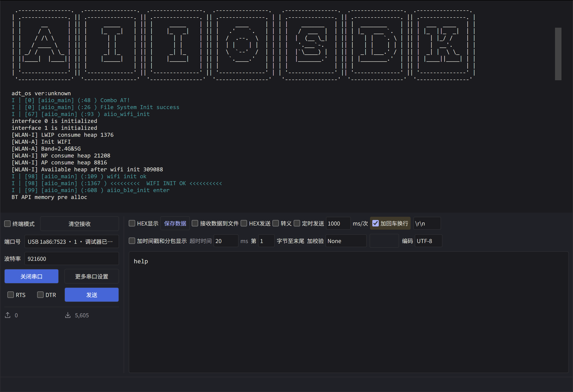Click the 发送 send button
The image size is (573, 392).
(x=92, y=295)
